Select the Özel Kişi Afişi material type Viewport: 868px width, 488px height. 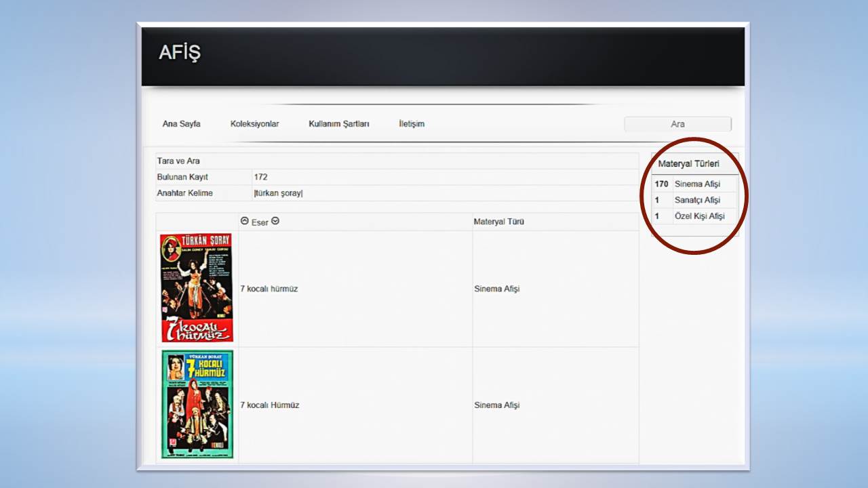click(x=699, y=216)
